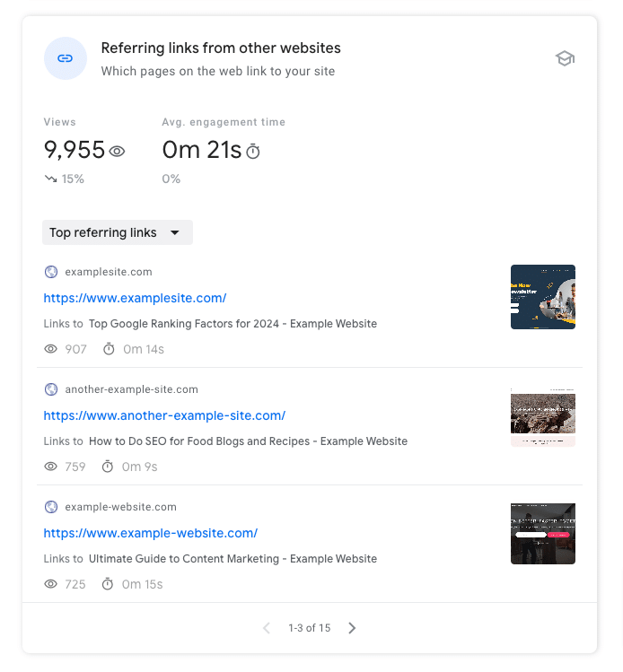Click the 725 views count
Viewport: 623px width, 672px height.
tap(75, 584)
